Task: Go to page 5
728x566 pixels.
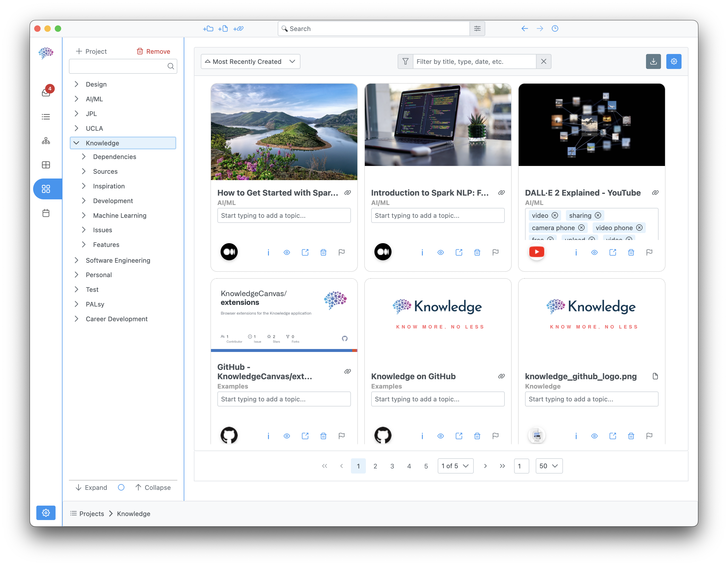Action: coord(426,466)
